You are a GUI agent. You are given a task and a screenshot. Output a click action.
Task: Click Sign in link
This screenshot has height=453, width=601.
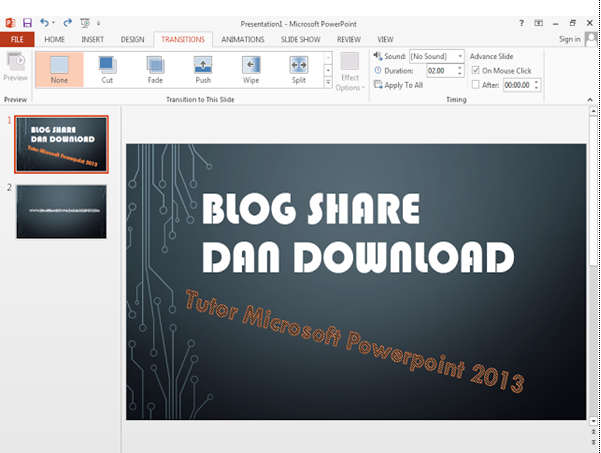point(570,39)
